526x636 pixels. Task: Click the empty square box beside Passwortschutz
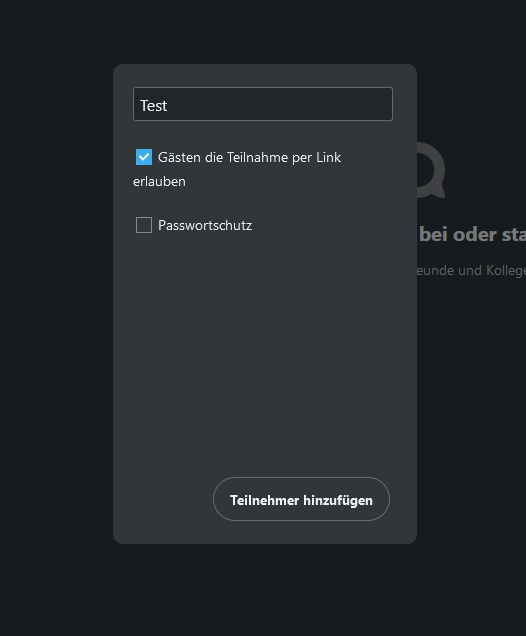(x=144, y=225)
